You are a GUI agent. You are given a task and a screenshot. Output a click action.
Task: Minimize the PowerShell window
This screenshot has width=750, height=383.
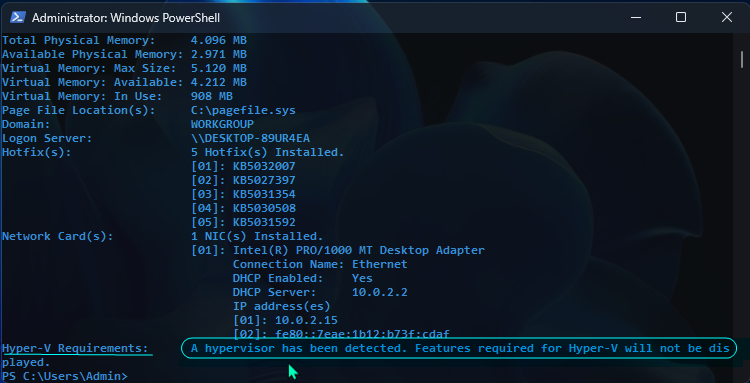click(x=636, y=18)
